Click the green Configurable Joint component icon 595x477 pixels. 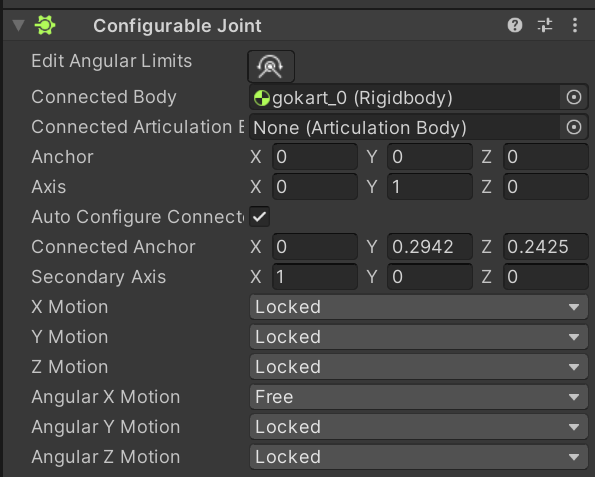point(45,25)
